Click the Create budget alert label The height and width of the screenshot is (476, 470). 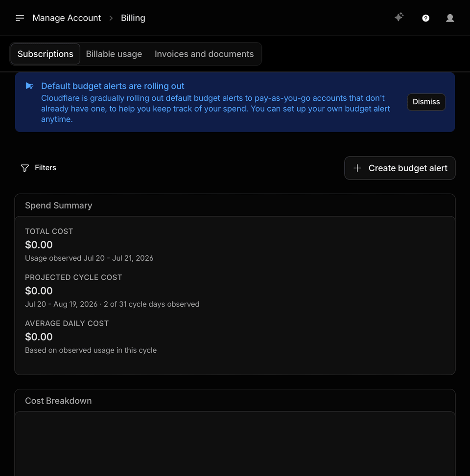pos(408,168)
